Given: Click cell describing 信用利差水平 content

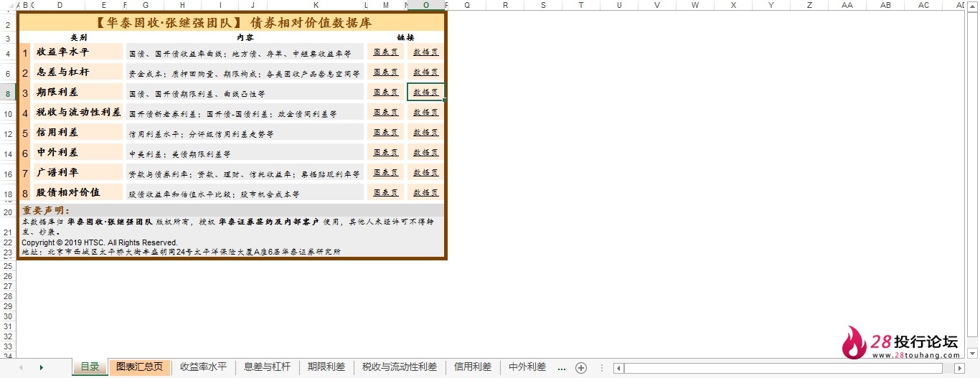Looking at the screenshot, I should pyautogui.click(x=245, y=133).
